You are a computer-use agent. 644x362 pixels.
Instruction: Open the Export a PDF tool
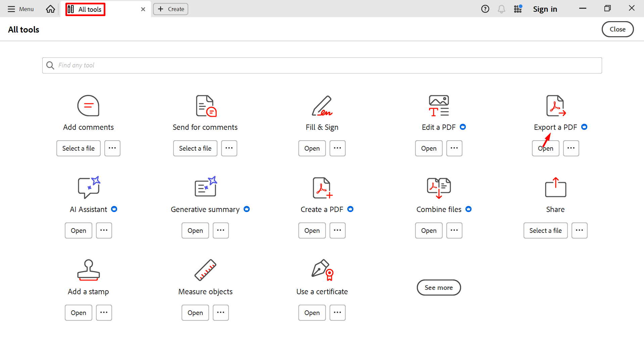546,148
